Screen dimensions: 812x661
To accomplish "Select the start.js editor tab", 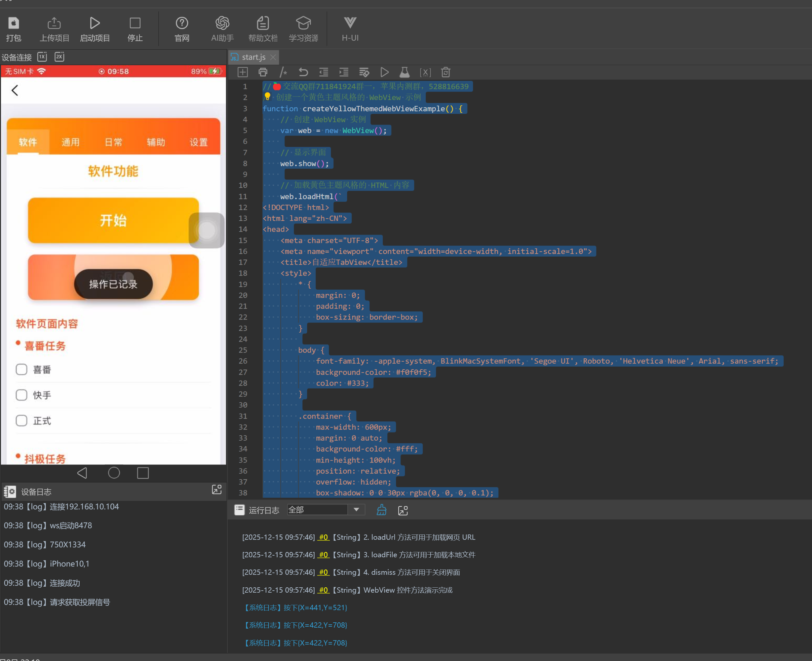I will [253, 57].
